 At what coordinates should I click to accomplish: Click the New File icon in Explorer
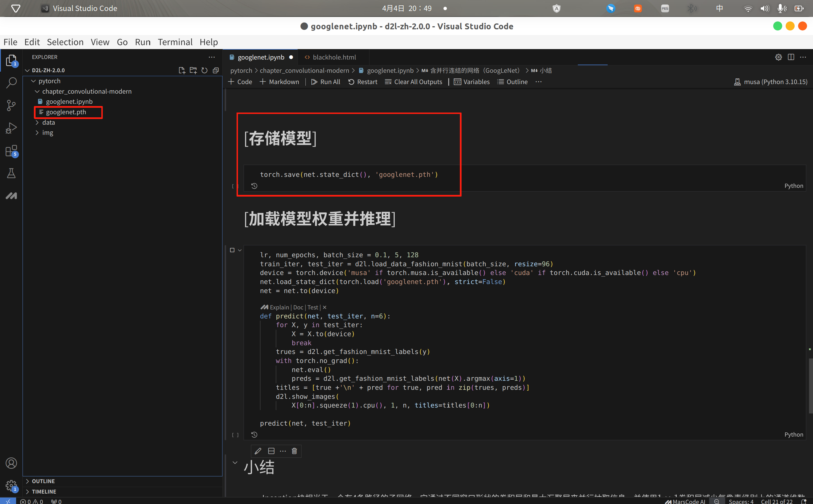pos(182,70)
